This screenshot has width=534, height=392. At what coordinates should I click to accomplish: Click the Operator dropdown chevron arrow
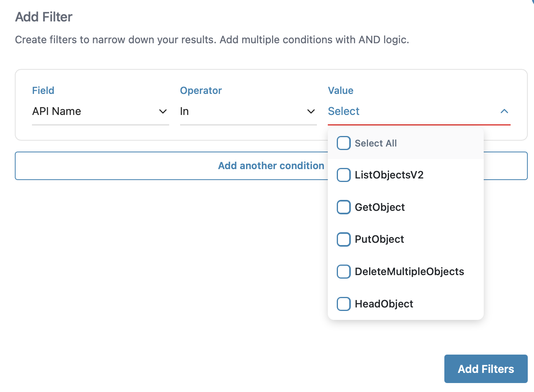click(311, 111)
